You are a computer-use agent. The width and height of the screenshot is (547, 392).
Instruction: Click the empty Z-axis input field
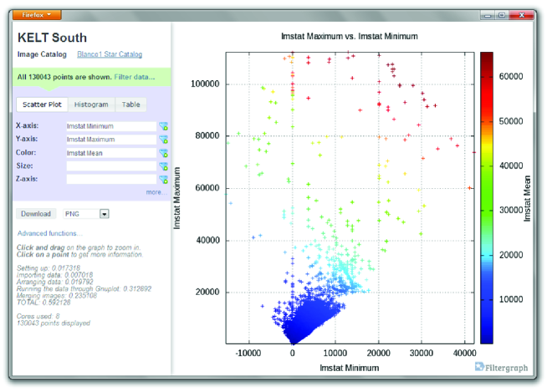click(x=111, y=179)
